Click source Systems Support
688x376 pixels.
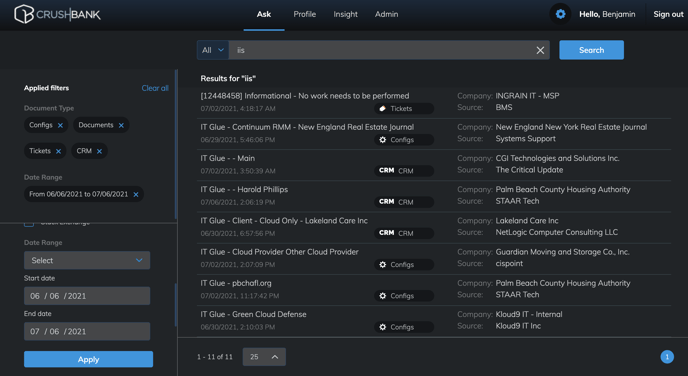click(526, 139)
